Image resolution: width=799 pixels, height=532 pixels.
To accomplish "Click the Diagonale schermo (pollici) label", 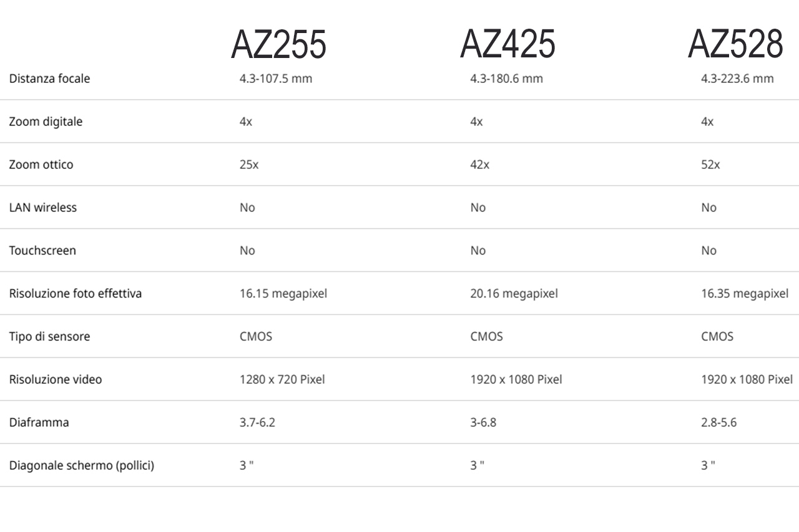I will coord(82,465).
